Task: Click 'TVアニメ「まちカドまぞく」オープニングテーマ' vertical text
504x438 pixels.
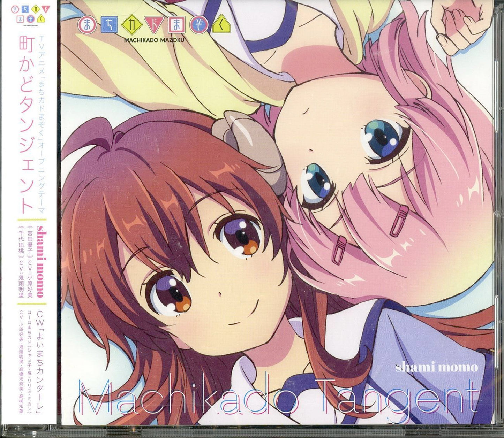Action: (x=42, y=125)
